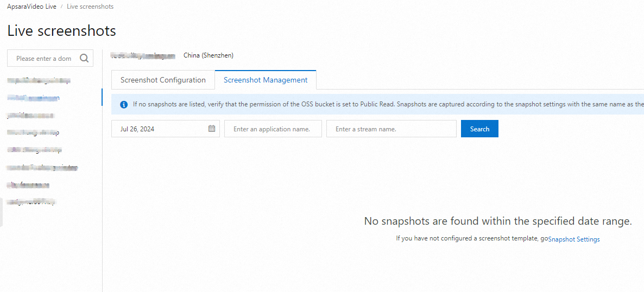Focus the domain search input field
Image resolution: width=644 pixels, height=292 pixels.
43,59
